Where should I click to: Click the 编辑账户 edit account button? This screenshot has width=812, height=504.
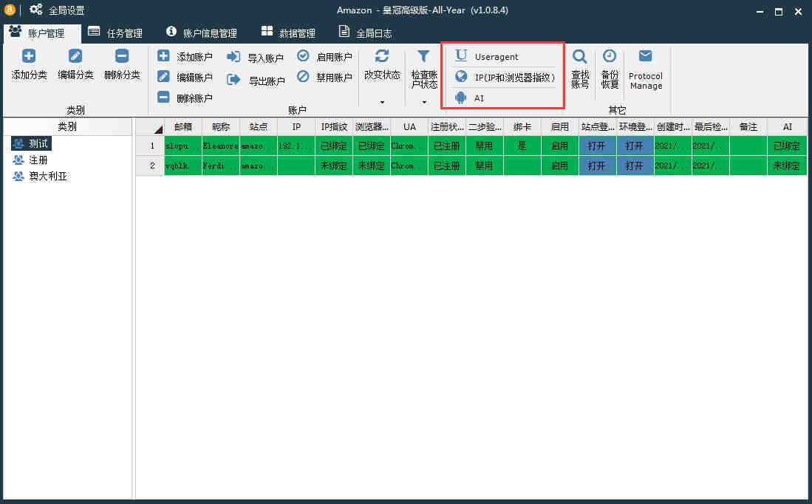[185, 77]
